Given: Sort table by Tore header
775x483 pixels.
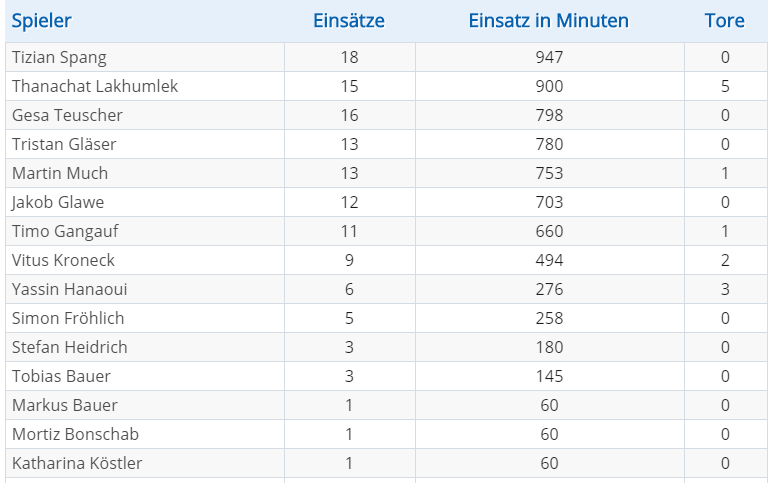Looking at the screenshot, I should pyautogui.click(x=725, y=21).
